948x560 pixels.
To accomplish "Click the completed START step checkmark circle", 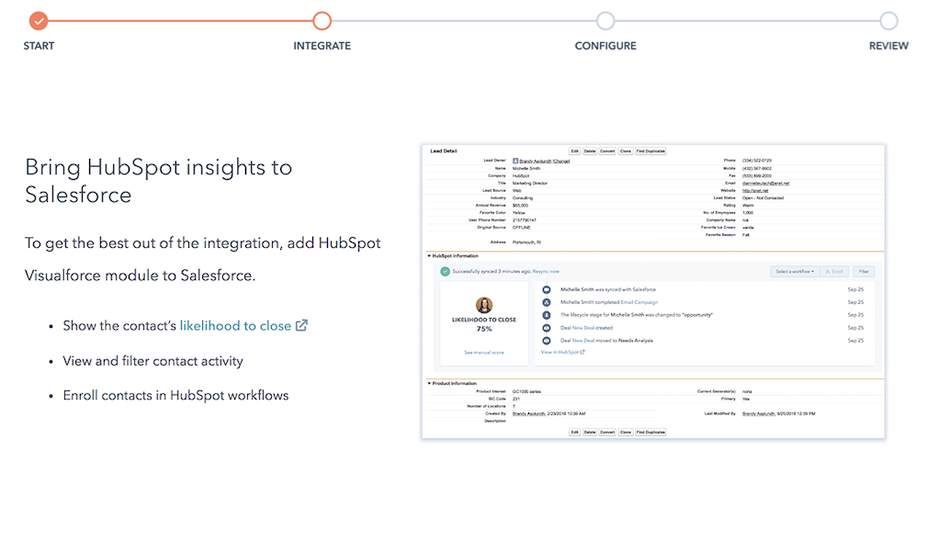I will (x=39, y=20).
